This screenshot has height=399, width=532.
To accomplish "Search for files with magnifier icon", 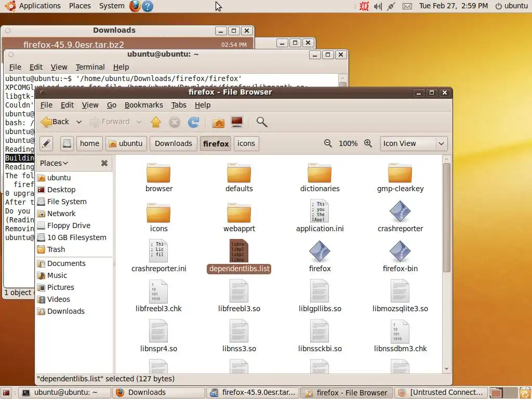I will pyautogui.click(x=262, y=122).
